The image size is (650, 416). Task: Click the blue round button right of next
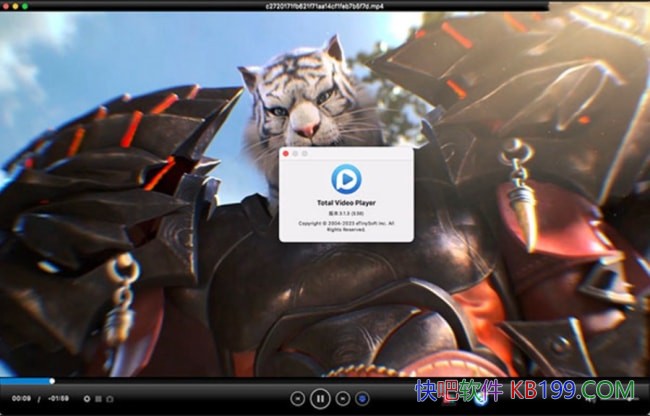pyautogui.click(x=362, y=398)
